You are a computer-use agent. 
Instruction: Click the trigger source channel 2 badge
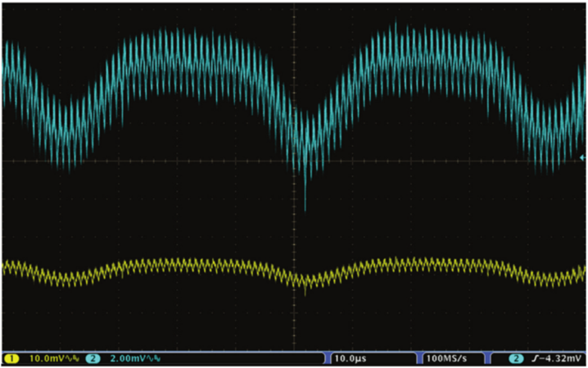[516, 359]
